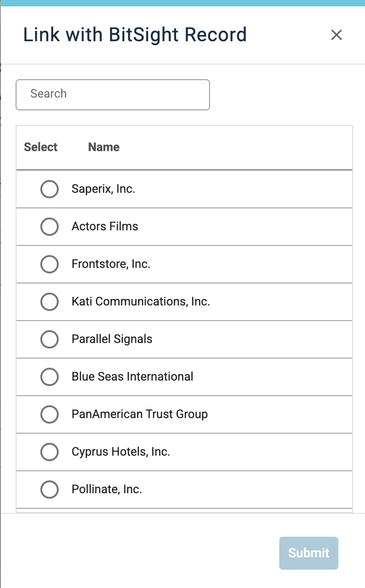This screenshot has width=365, height=588.
Task: Select Parallel Signals radio button
Action: click(x=50, y=339)
